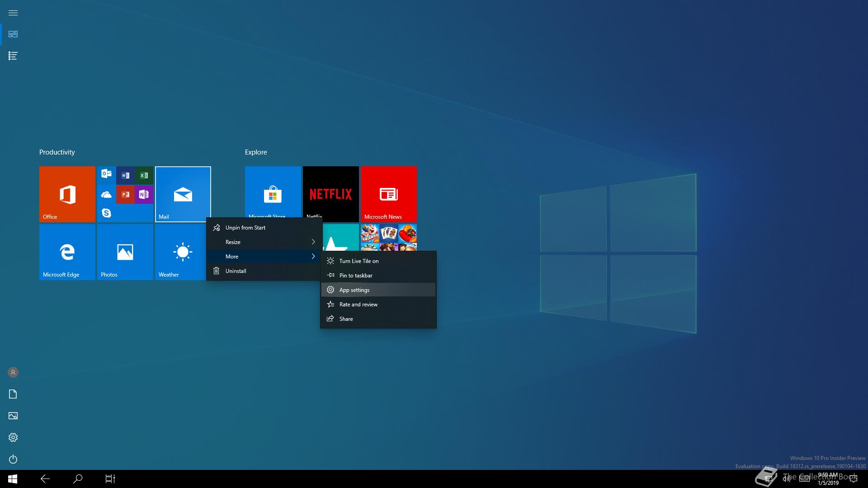Expand the Resize submenu

[264, 242]
